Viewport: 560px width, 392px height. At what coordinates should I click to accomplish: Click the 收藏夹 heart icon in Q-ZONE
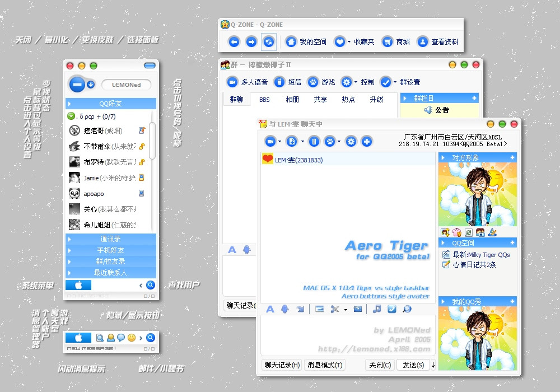(340, 42)
